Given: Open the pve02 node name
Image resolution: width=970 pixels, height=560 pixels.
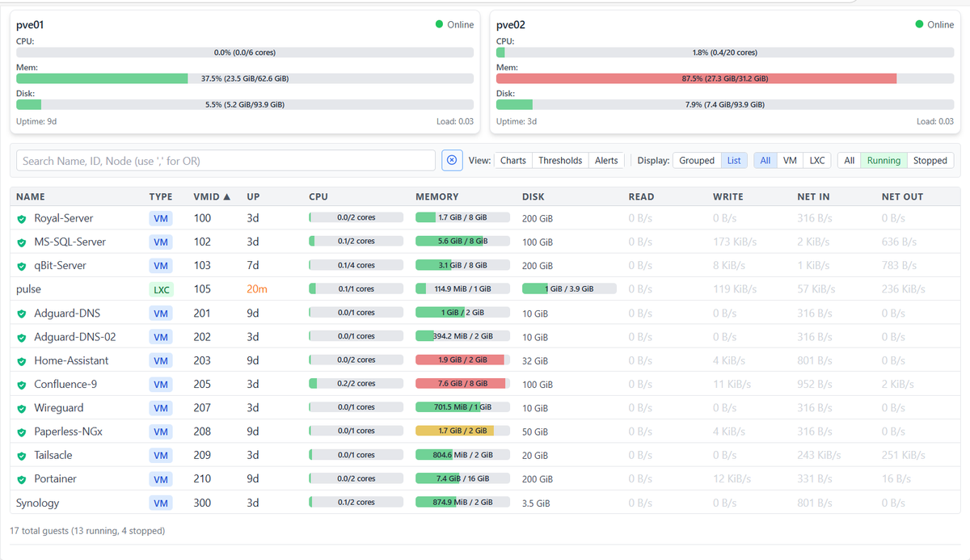Looking at the screenshot, I should 511,25.
